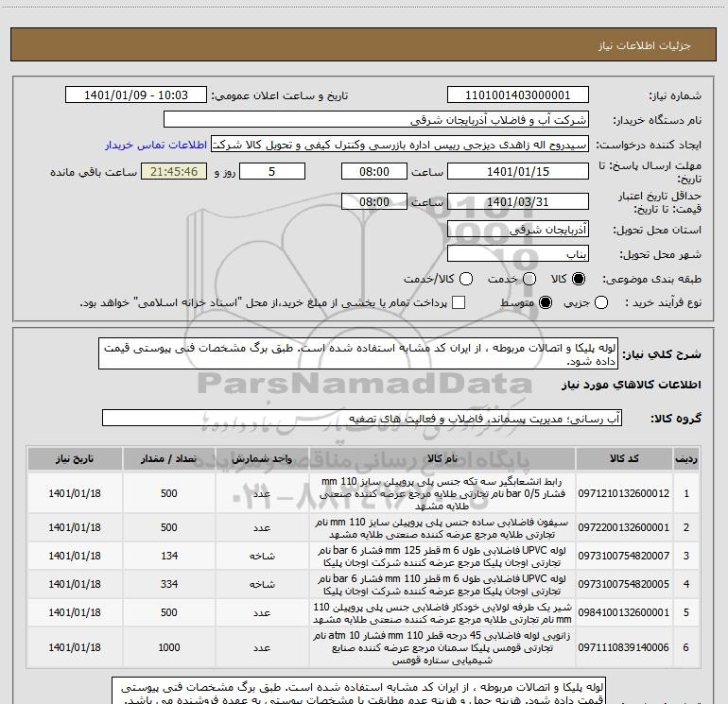Click item name زانویی لوله فاضلابی 45 درجه
728x704 pixels.
click(442, 647)
